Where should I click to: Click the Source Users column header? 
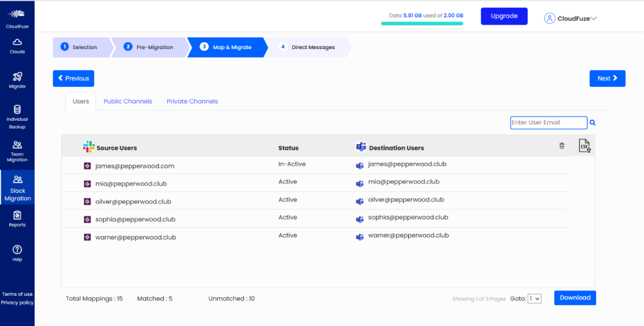(x=116, y=148)
